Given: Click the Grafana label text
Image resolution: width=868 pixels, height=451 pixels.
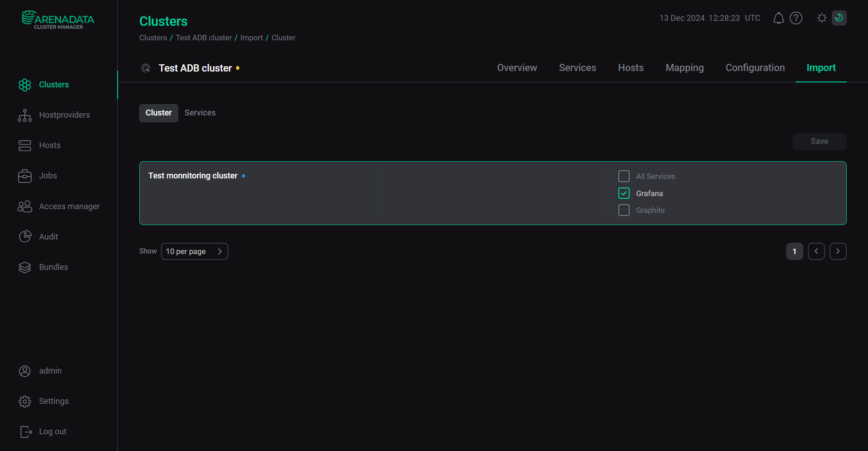Looking at the screenshot, I should 650,193.
